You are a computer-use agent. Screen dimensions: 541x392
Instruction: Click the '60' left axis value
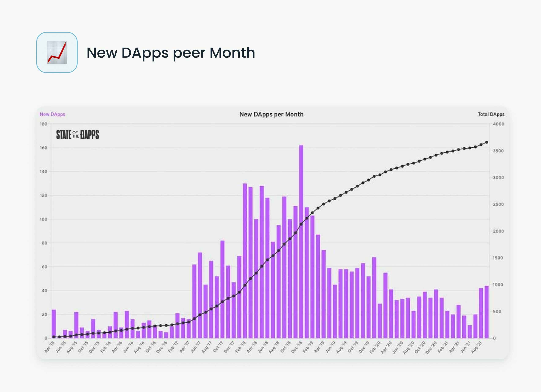(x=44, y=267)
